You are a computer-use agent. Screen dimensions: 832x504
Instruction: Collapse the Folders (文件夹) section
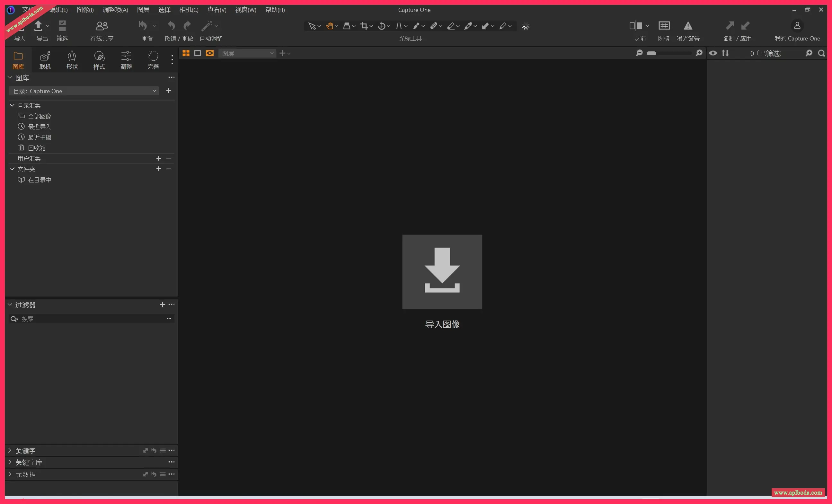coord(12,169)
